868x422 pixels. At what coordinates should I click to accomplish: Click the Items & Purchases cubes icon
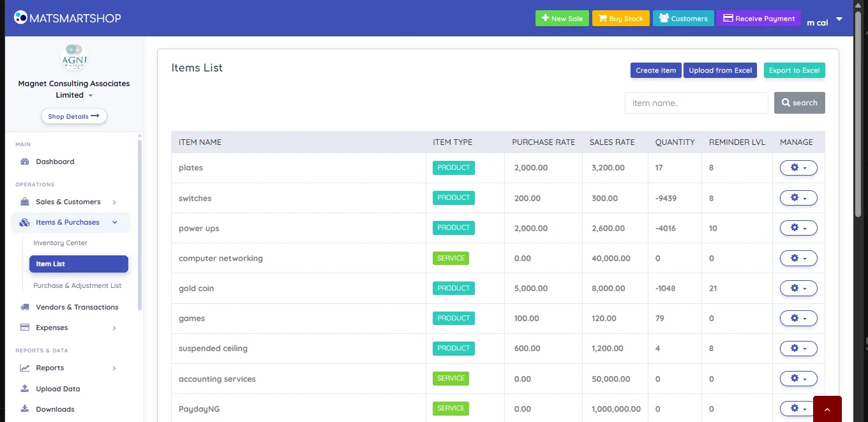pyautogui.click(x=25, y=222)
